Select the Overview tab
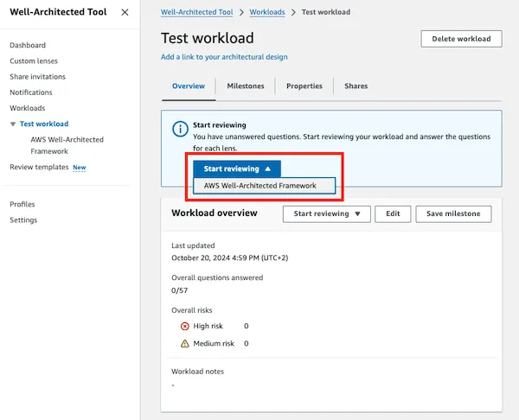 pos(189,86)
